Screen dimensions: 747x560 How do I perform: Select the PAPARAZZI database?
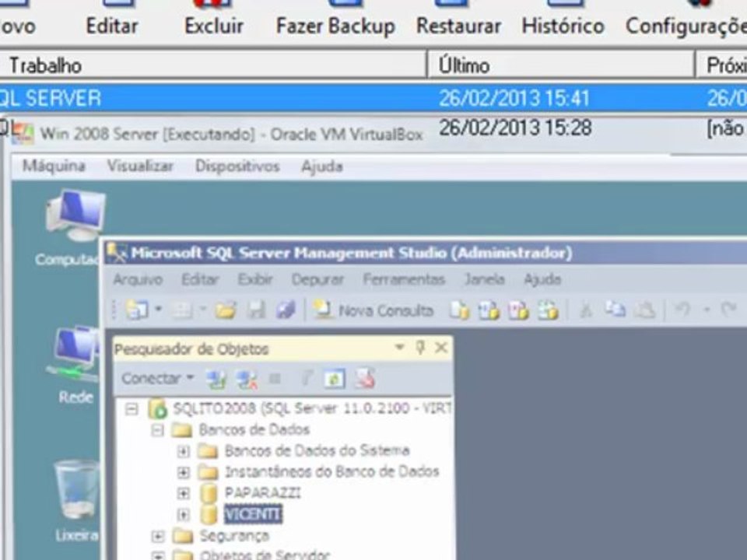(262, 493)
